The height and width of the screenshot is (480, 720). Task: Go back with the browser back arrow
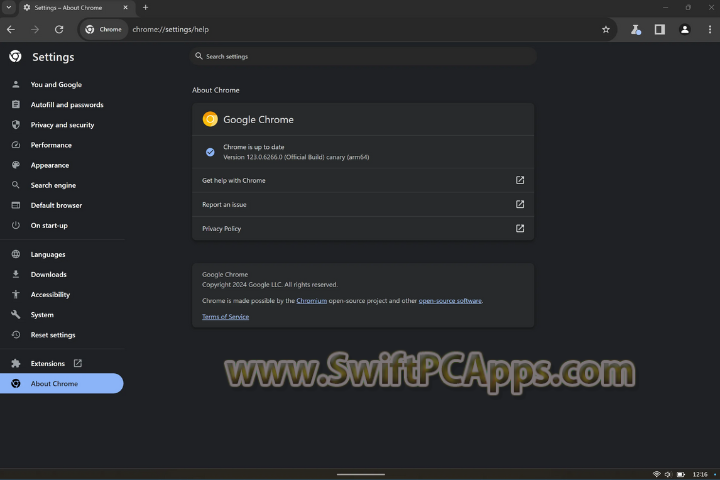(11, 29)
